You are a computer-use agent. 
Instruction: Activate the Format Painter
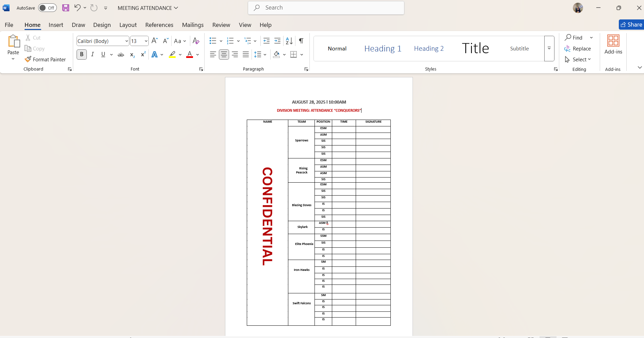pyautogui.click(x=45, y=60)
